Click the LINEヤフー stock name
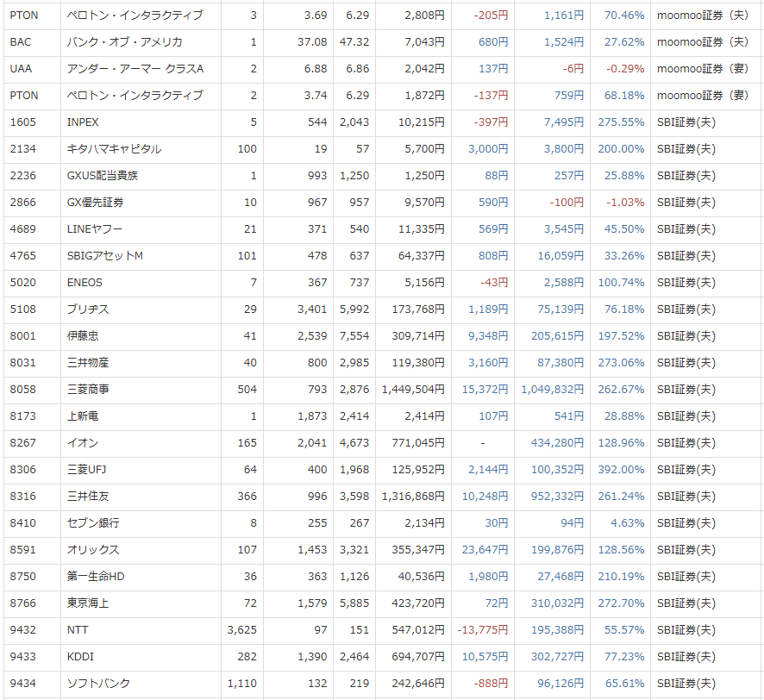This screenshot has width=764, height=700. tap(95, 229)
